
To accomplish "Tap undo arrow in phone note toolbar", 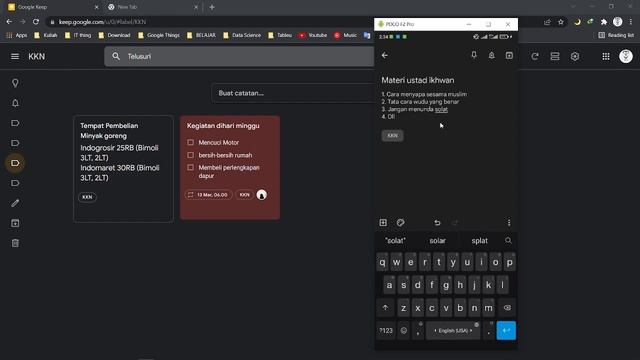I will (437, 222).
